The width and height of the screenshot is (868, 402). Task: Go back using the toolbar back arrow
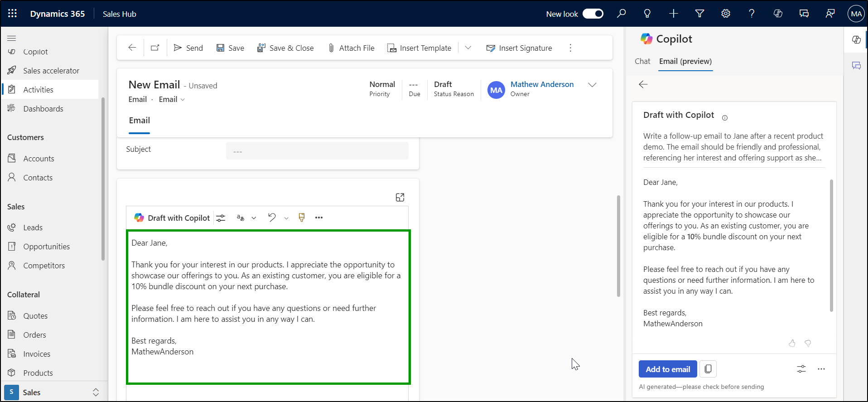point(132,48)
